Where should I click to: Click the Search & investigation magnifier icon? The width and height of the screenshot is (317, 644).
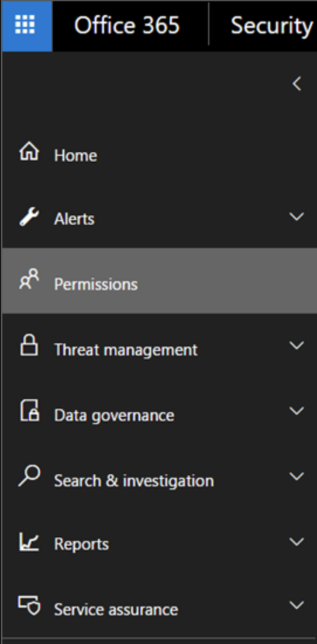click(x=29, y=475)
